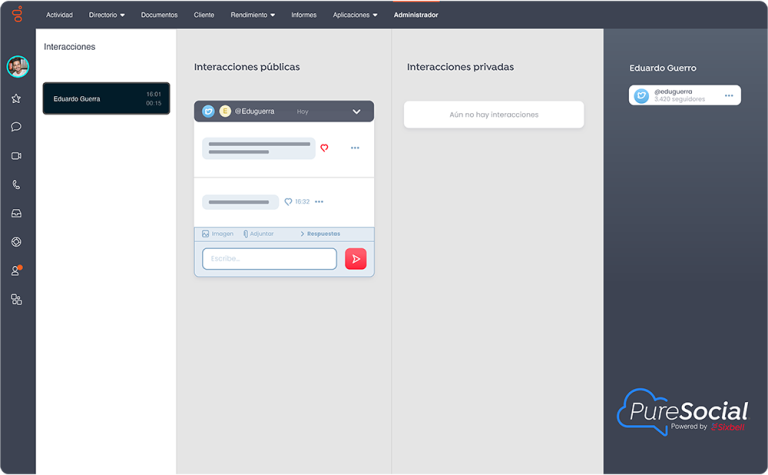Image resolution: width=768 pixels, height=475 pixels.
Task: Open the apps blocks sidebar icon
Action: click(x=16, y=300)
